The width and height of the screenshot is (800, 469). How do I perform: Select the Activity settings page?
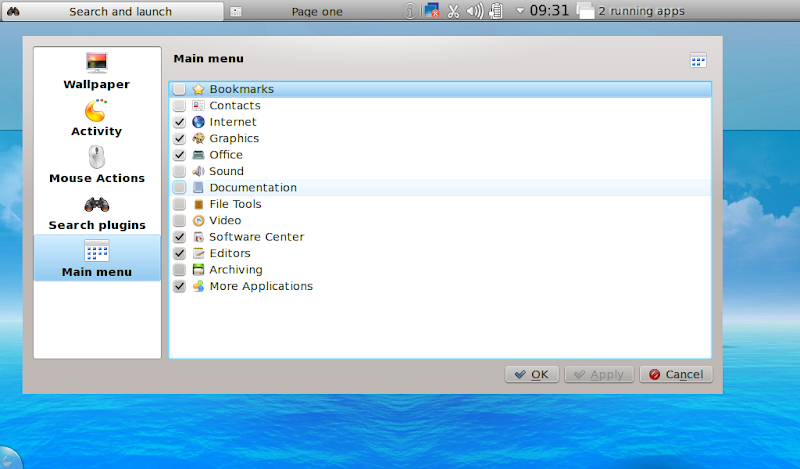tap(97, 118)
